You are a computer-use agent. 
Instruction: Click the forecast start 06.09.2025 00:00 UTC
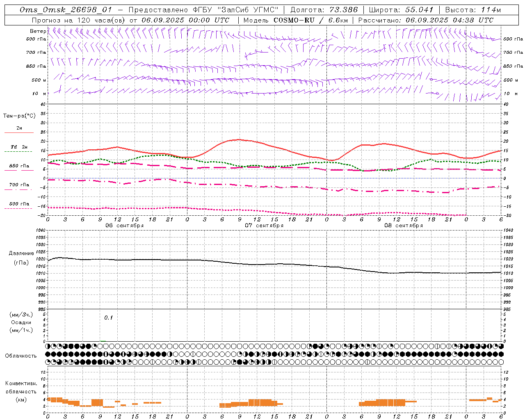[x=185, y=20]
